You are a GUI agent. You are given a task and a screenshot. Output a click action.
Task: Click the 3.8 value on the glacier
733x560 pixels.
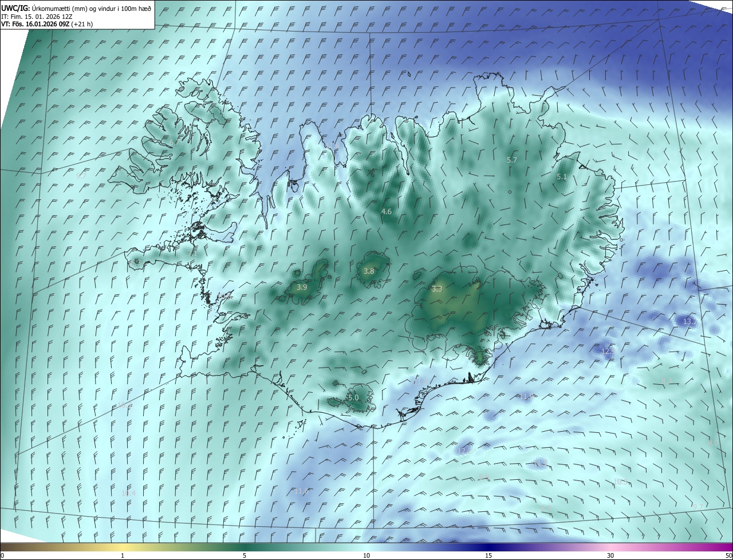click(369, 271)
